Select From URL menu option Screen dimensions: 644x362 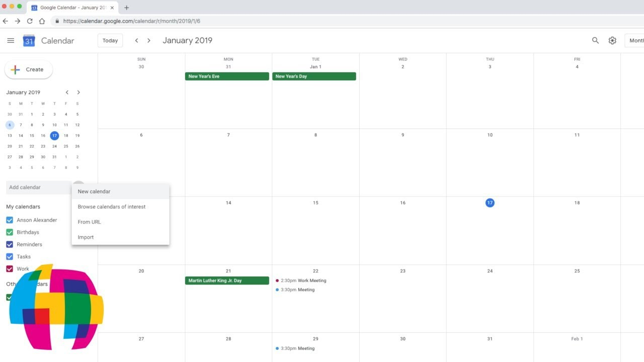[121, 222]
